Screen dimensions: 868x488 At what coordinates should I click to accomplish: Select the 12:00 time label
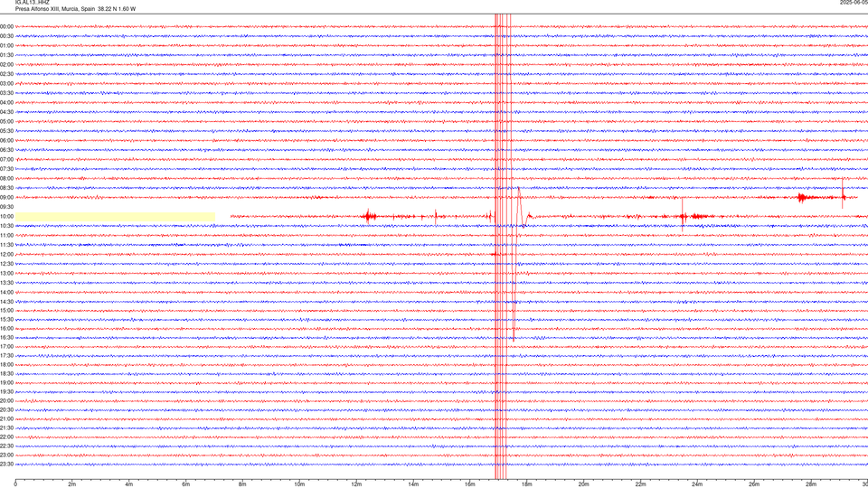tap(6, 255)
